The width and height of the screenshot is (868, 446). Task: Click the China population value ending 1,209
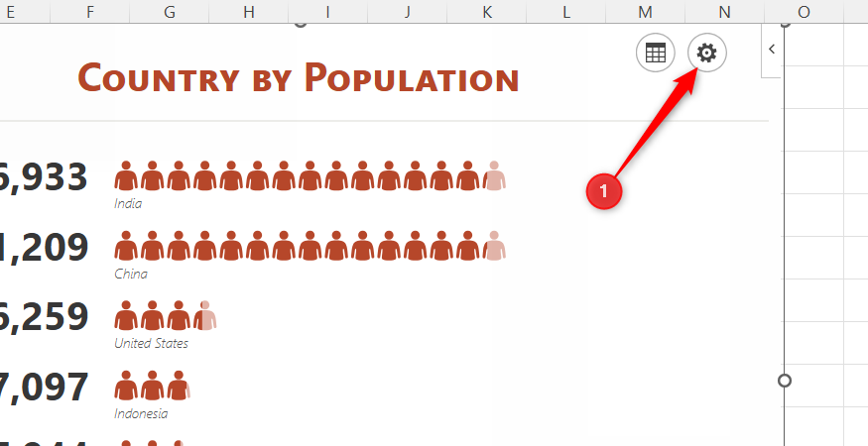click(x=44, y=247)
